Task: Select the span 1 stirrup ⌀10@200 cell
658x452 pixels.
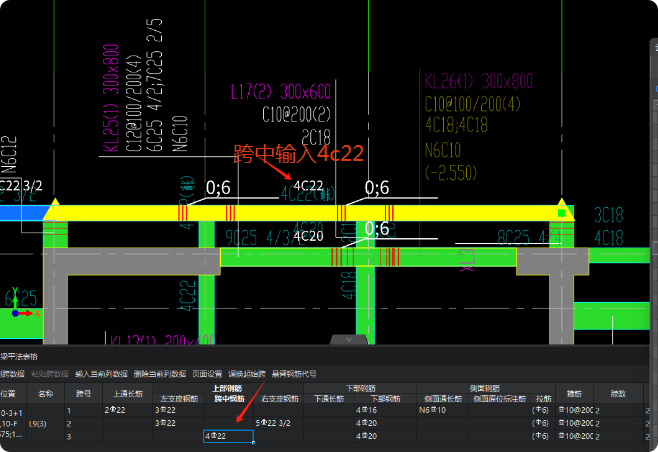Action: (x=574, y=410)
